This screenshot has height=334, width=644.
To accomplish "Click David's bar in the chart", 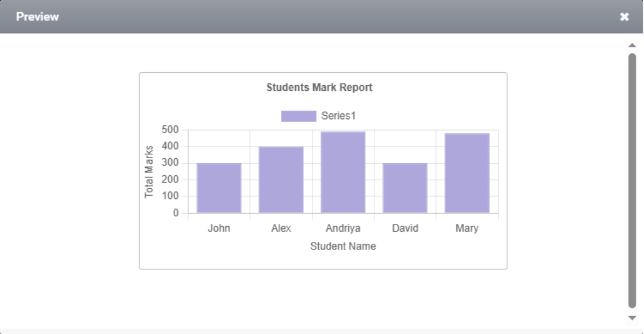I will 405,187.
